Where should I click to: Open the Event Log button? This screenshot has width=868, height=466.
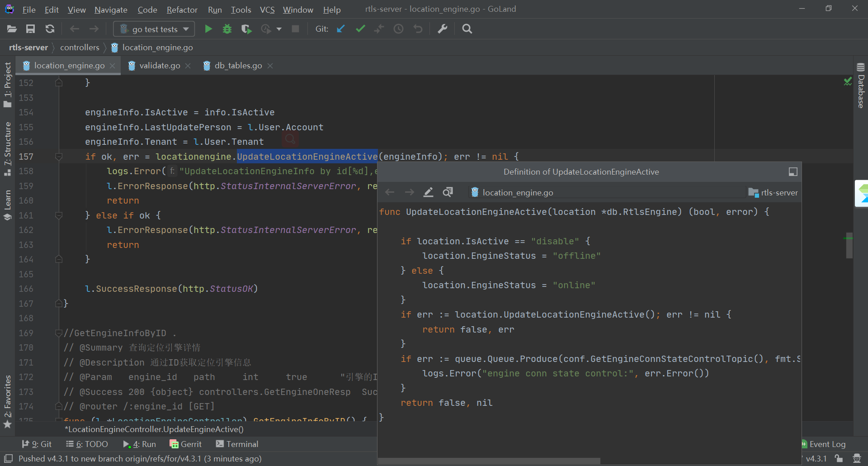point(823,444)
